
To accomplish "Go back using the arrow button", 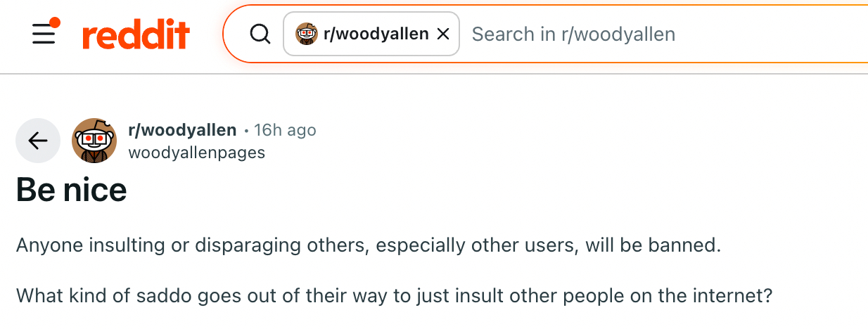I will pos(38,141).
